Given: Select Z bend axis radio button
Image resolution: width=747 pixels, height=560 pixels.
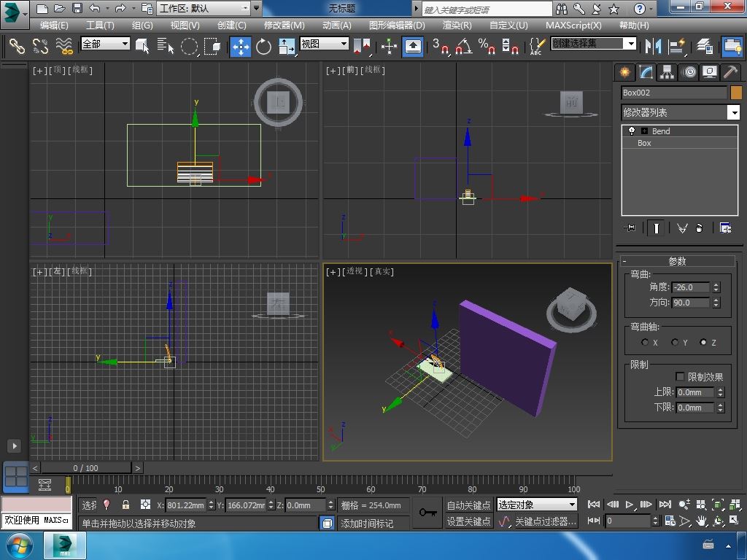Looking at the screenshot, I should click(x=703, y=343).
